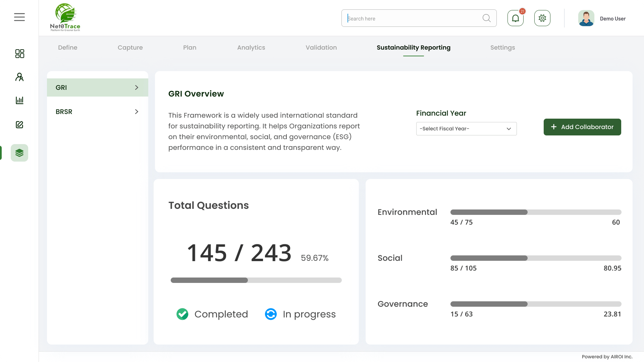The width and height of the screenshot is (644, 362).
Task: Click the 23.81 Governance percentage
Action: (612, 314)
